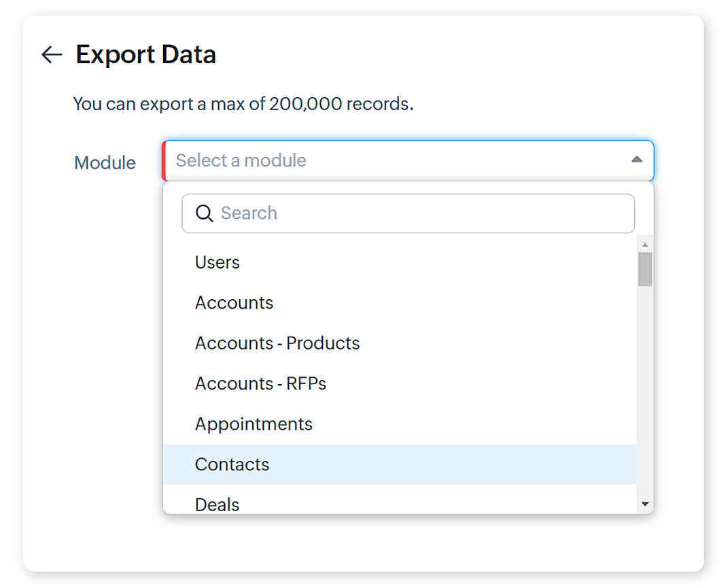Image resolution: width=728 pixels, height=588 pixels.
Task: Collapse the module dropdown using its caret
Action: 636,160
